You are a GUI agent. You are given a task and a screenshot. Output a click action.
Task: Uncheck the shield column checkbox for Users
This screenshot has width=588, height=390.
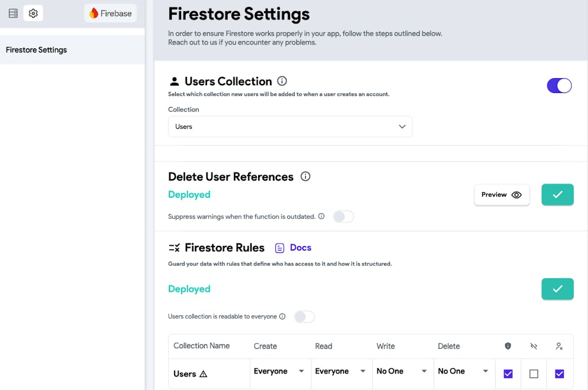(508, 374)
